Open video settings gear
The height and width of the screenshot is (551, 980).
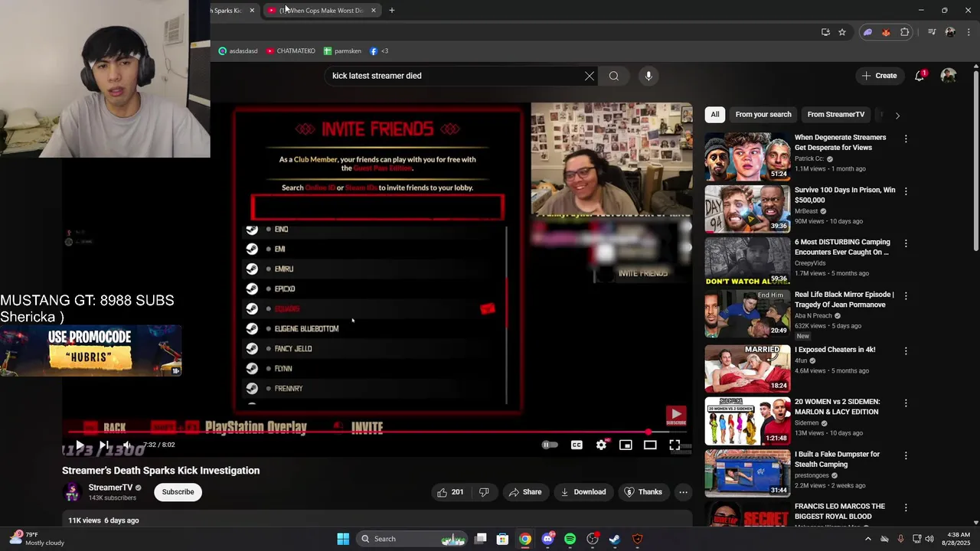[x=602, y=445]
